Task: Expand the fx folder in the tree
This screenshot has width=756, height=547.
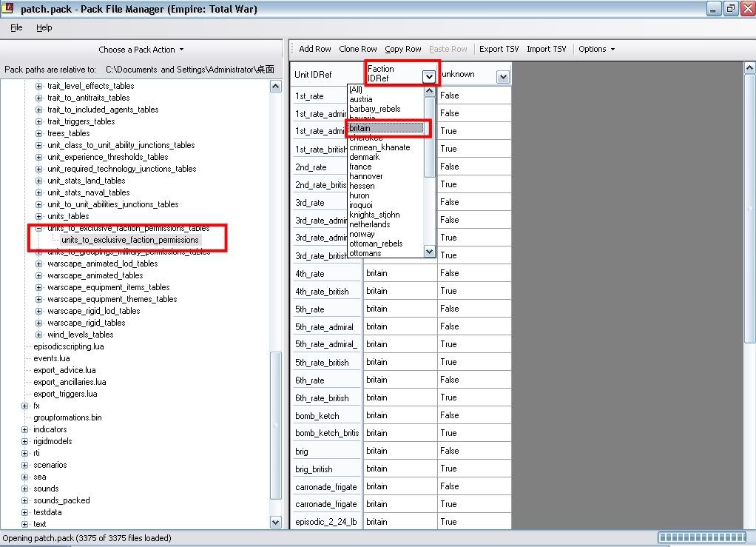Action: point(25,406)
